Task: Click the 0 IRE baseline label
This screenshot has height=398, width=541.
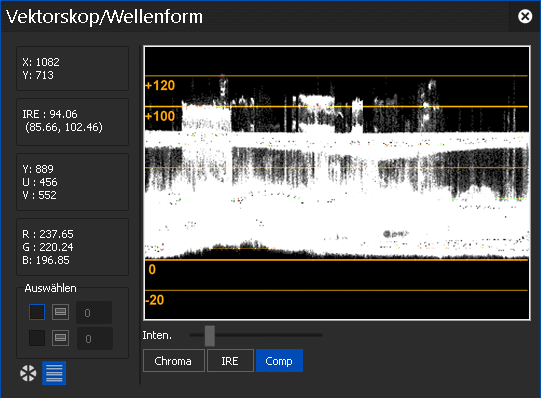Action: (x=152, y=269)
